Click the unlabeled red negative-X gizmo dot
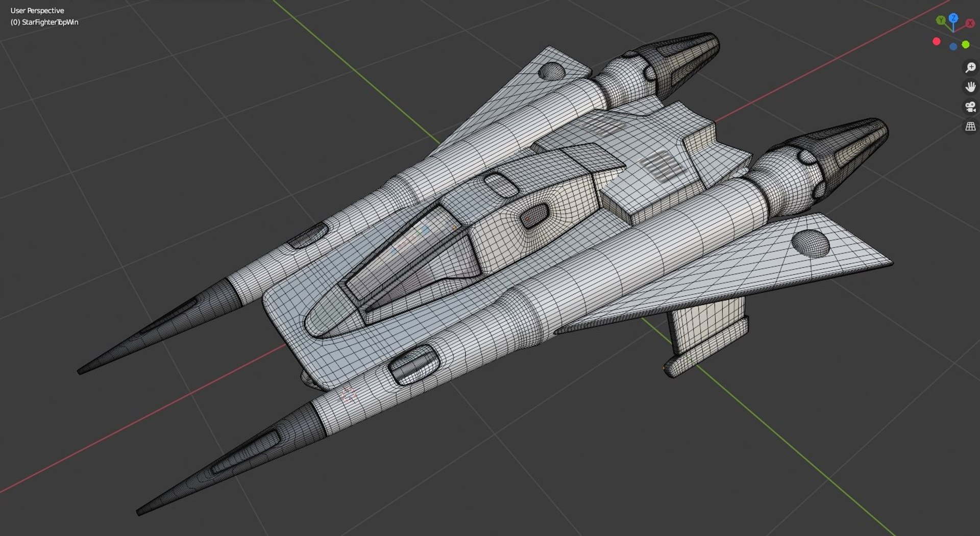 937,41
